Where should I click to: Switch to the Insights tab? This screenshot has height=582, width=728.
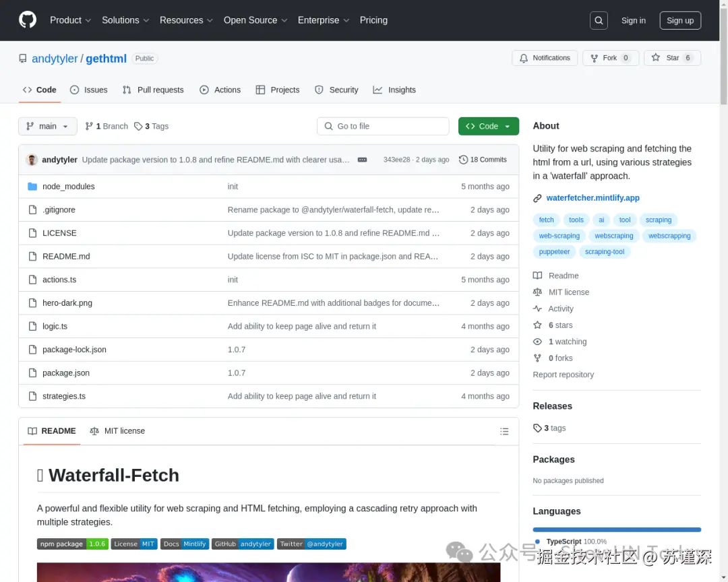click(x=394, y=90)
